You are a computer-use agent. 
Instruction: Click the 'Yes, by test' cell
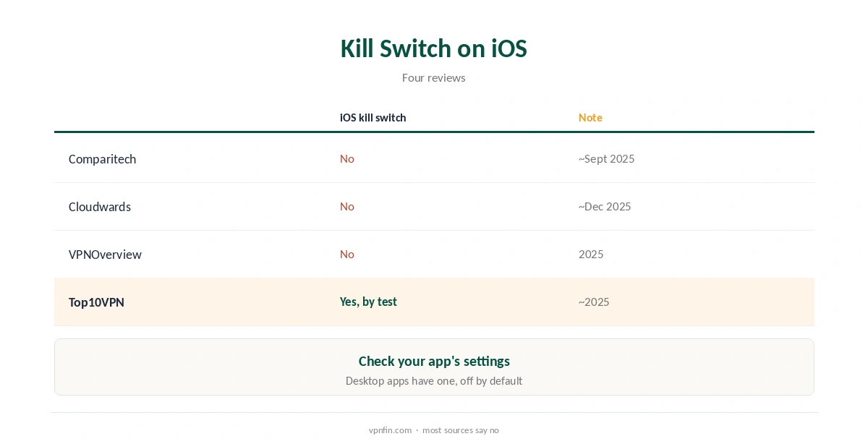pyautogui.click(x=368, y=302)
